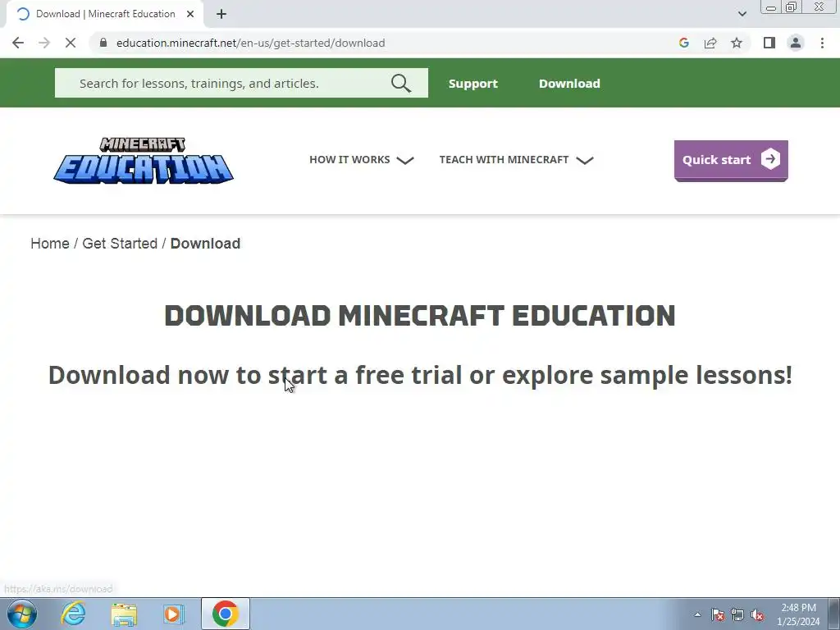Expand the TEACH WITH MINECRAFT menu

[x=517, y=160]
